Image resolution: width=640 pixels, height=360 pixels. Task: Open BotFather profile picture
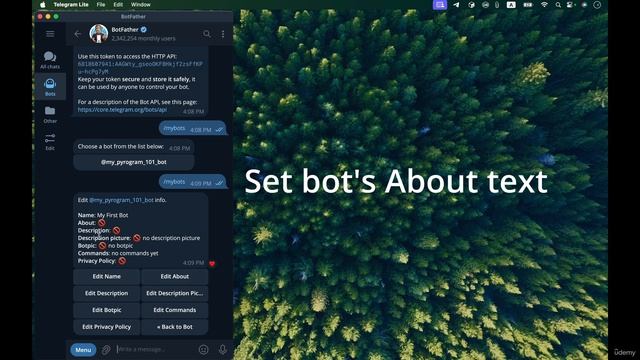[x=99, y=33]
